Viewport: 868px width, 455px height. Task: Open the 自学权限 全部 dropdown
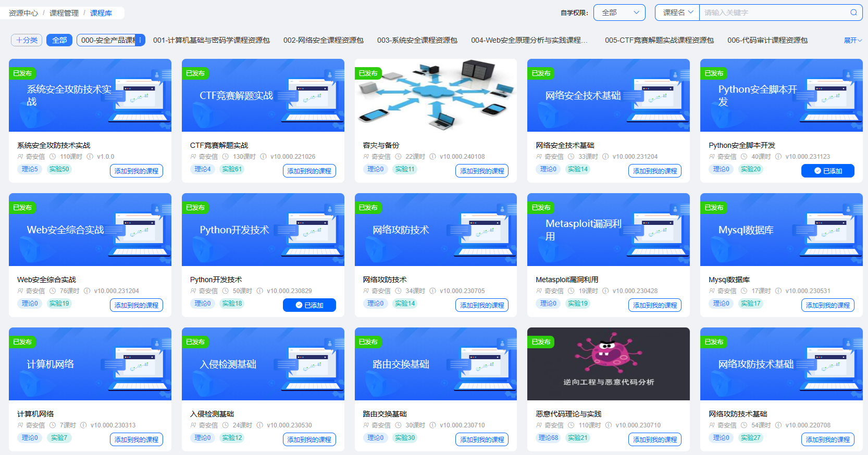click(x=619, y=12)
